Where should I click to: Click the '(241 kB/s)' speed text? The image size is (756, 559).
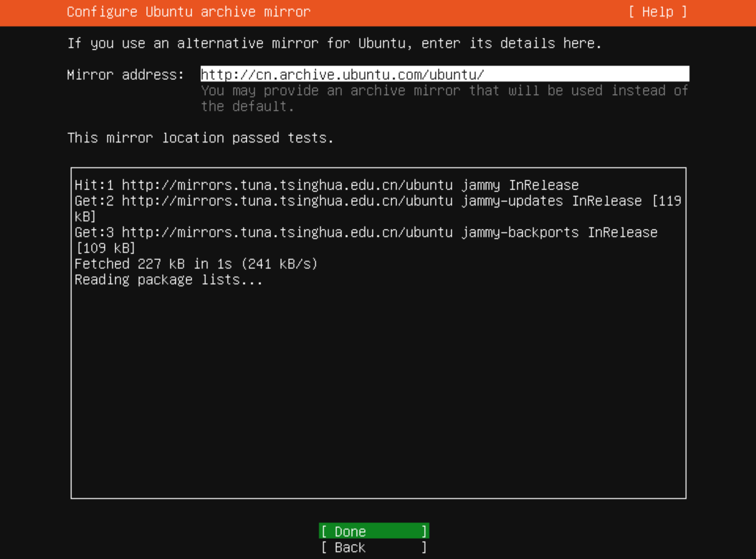coord(279,264)
